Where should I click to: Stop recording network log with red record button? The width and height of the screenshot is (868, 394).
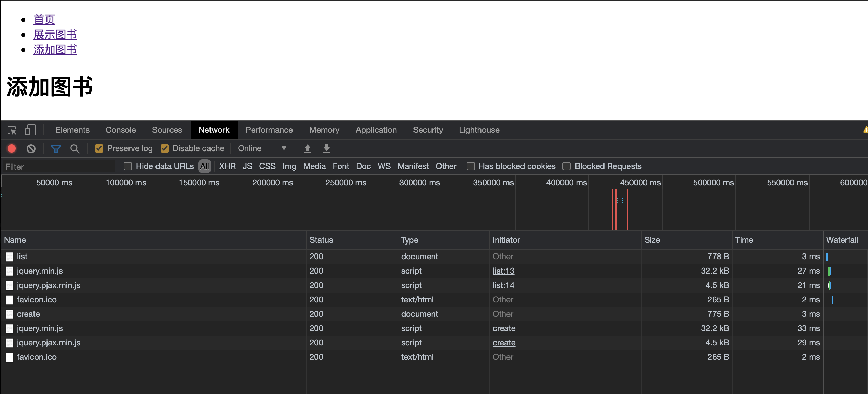[11, 148]
